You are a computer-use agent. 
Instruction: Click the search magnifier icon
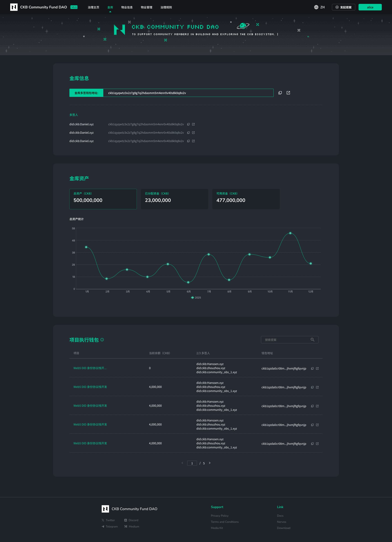pyautogui.click(x=312, y=340)
